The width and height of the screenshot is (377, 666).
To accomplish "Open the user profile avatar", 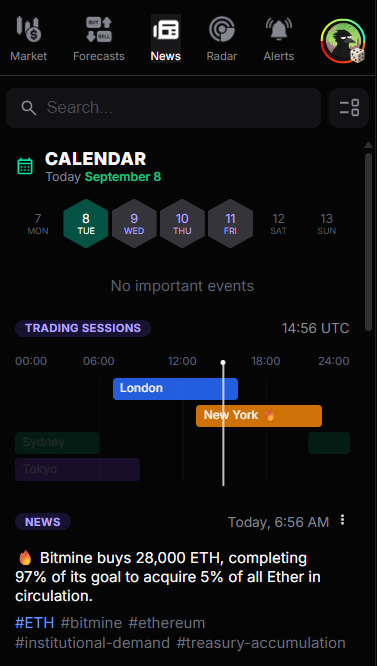I will click(x=343, y=41).
